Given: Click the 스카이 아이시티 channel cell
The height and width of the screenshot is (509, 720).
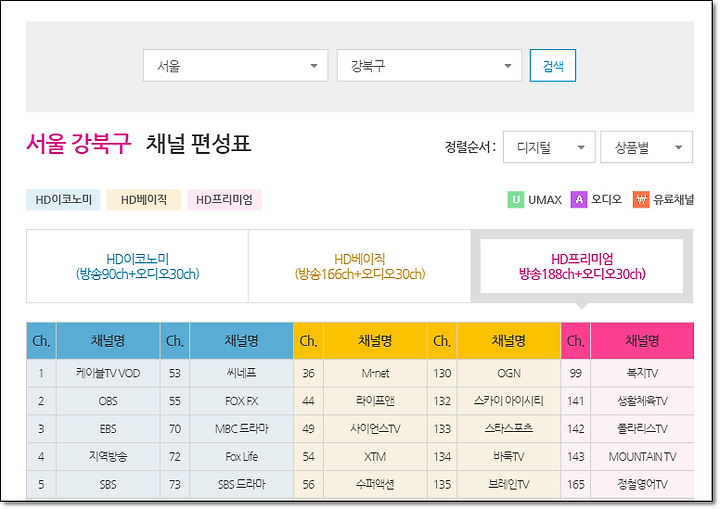Looking at the screenshot, I should pyautogui.click(x=509, y=401).
